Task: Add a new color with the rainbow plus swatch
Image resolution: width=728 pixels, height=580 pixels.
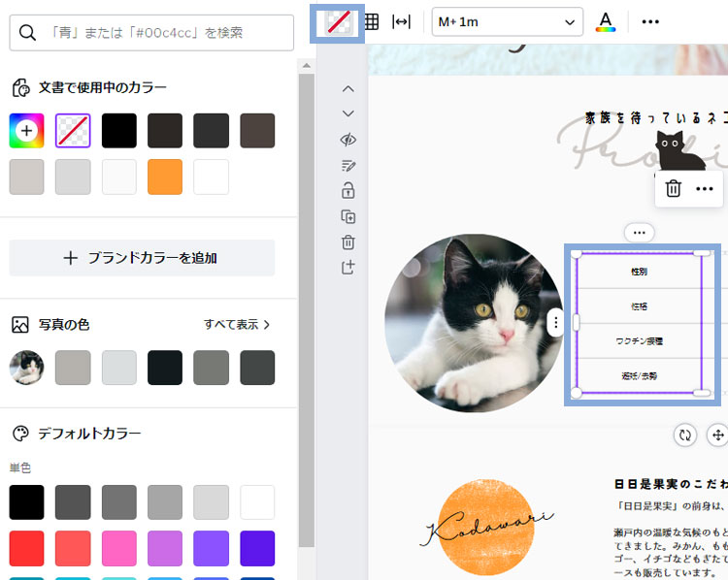Action: [26, 130]
